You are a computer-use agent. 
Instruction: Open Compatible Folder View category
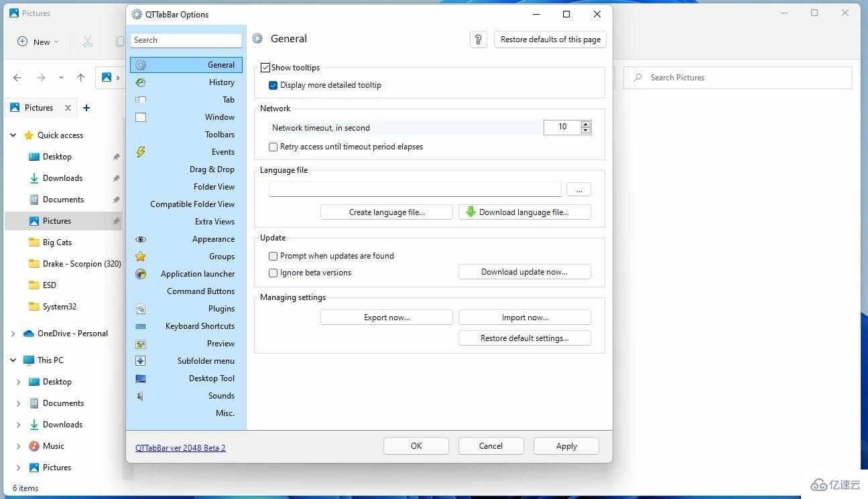point(186,204)
